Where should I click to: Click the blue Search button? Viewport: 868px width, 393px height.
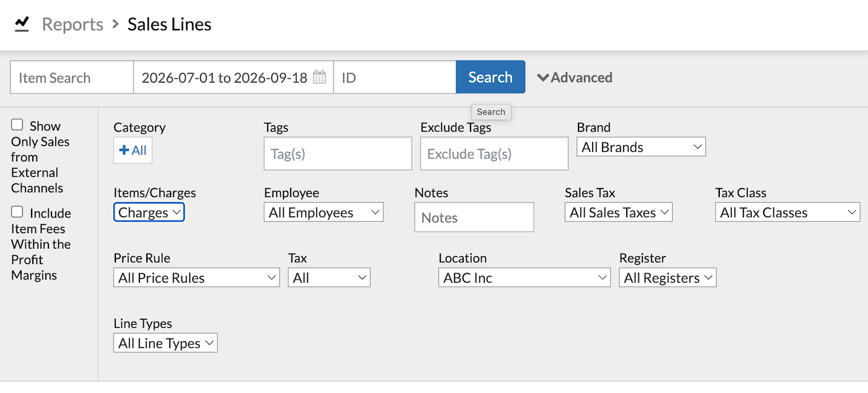[x=490, y=77]
